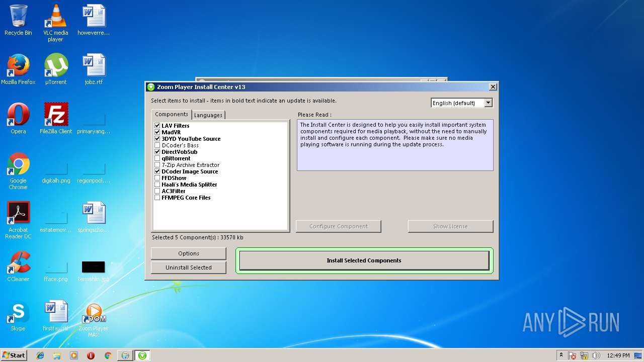Uncheck 3DYD YouTube Source checkbox

[157, 139]
